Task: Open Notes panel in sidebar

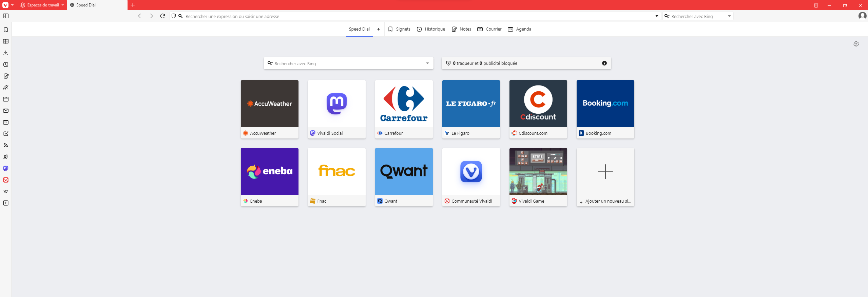Action: (6, 76)
